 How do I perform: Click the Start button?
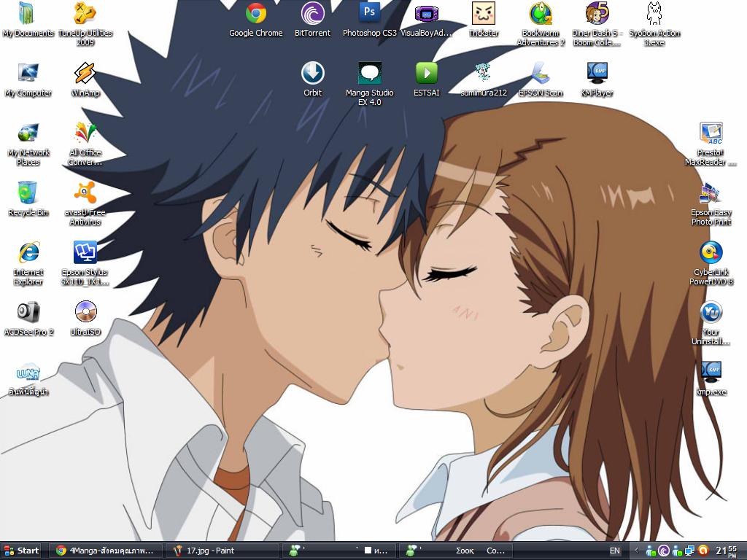coord(21,551)
